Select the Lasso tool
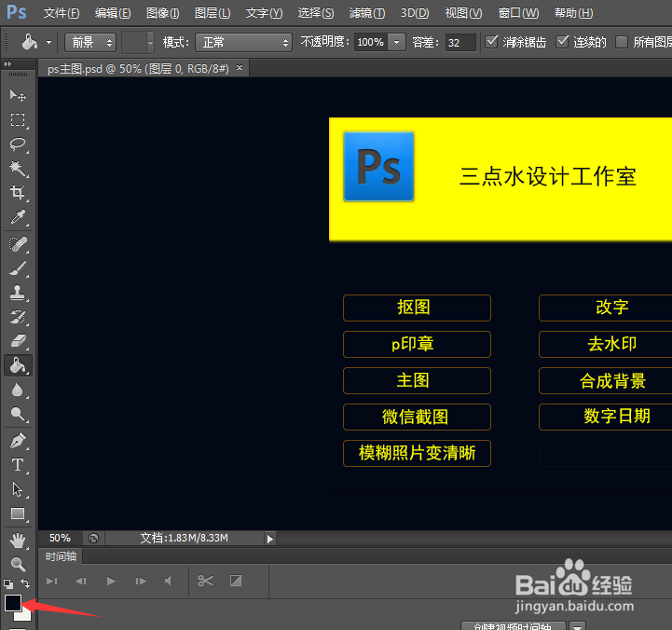 click(x=18, y=144)
